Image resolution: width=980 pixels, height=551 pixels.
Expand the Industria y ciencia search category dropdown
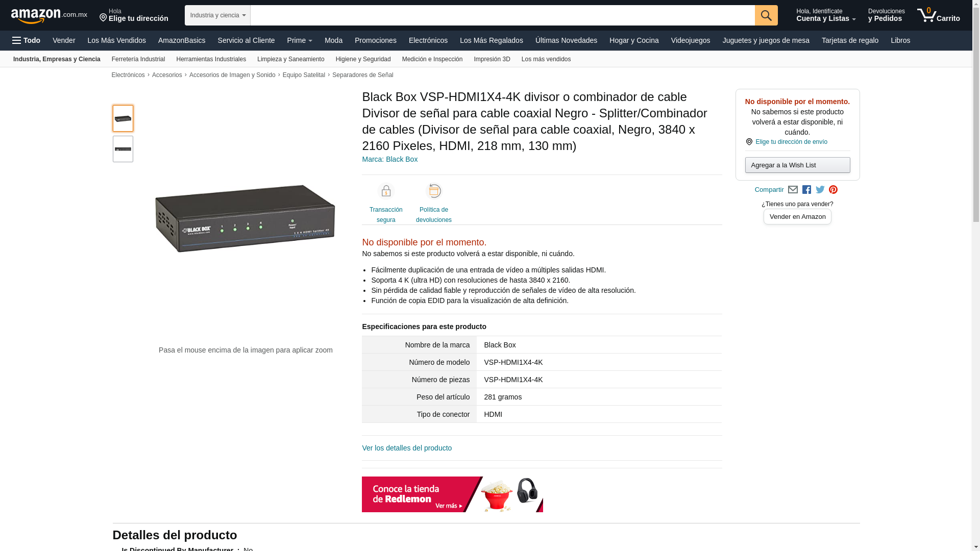pyautogui.click(x=217, y=15)
